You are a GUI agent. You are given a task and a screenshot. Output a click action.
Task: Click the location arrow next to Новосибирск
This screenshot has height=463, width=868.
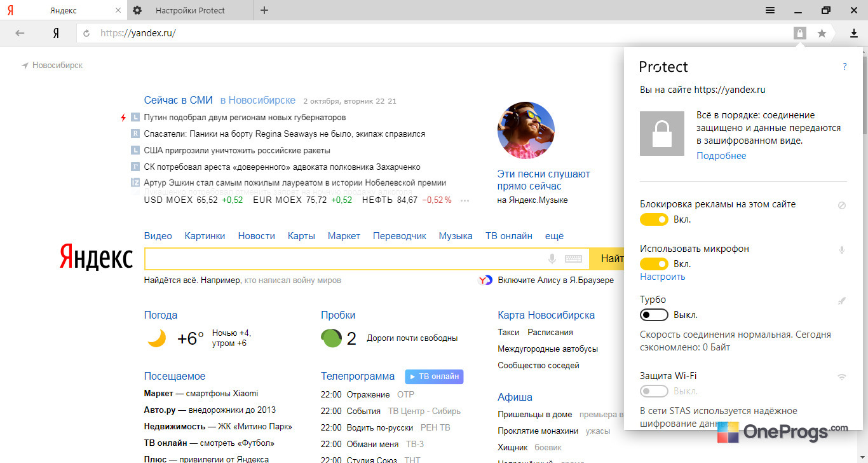tap(25, 66)
